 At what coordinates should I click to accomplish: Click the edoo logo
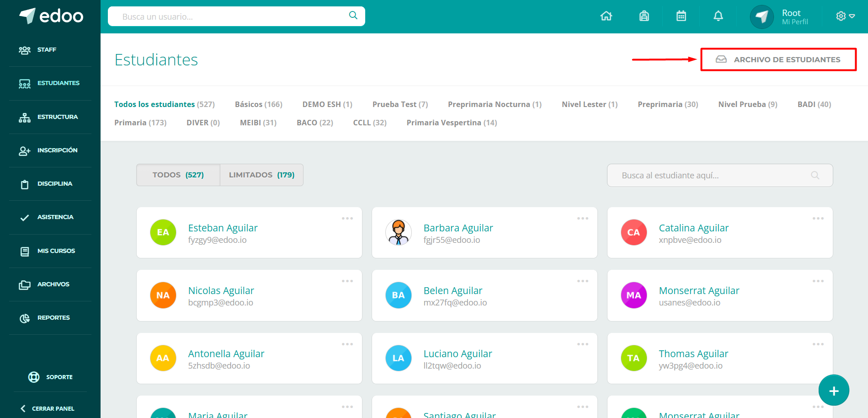(51, 16)
